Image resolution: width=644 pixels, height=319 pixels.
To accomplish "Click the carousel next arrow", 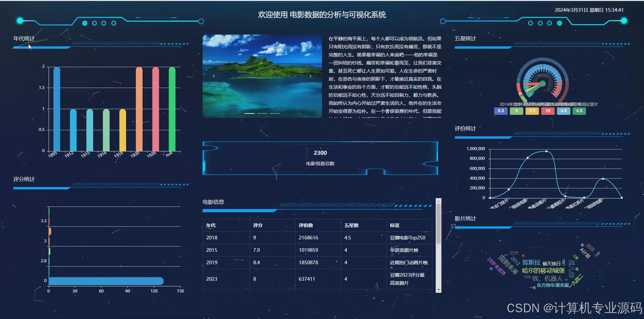I will [311, 76].
